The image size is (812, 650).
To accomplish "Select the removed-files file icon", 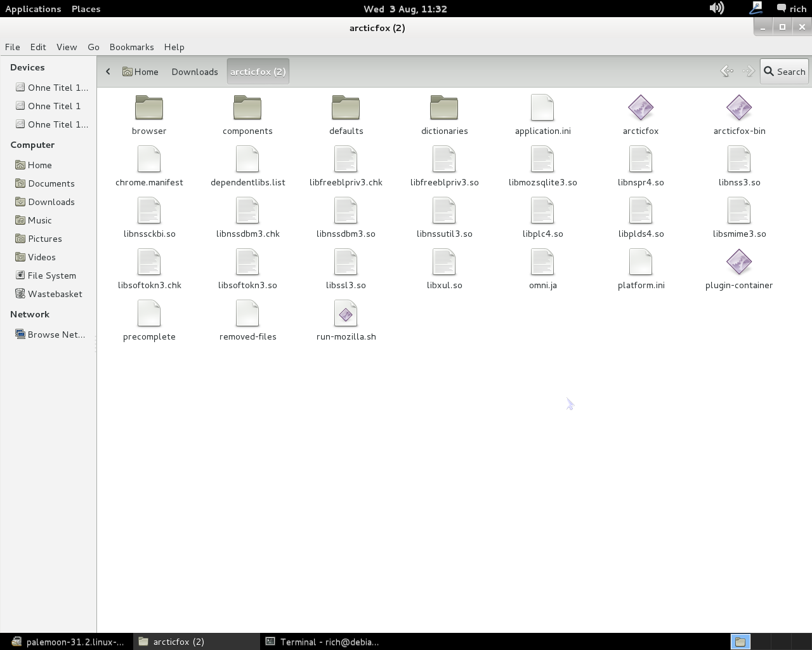I will click(247, 314).
